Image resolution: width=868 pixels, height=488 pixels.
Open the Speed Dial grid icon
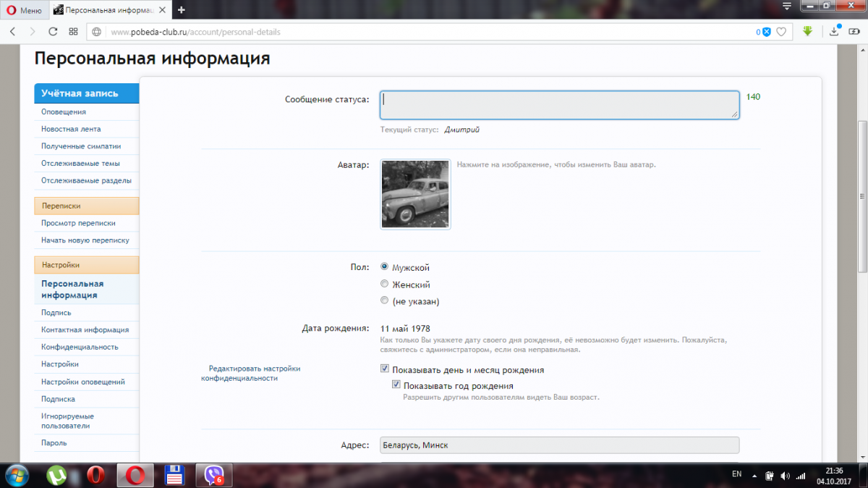coord(73,32)
